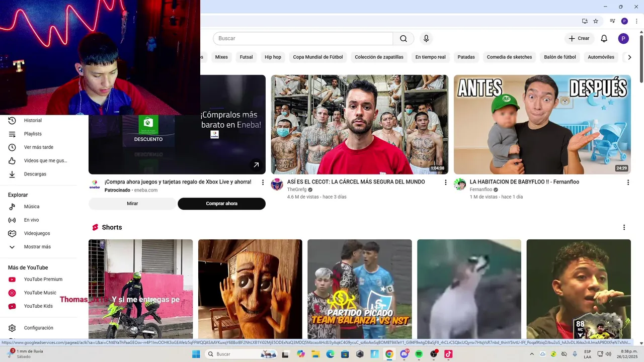The height and width of the screenshot is (362, 644).
Task: Open Spotify from the taskbar
Action: 419,354
